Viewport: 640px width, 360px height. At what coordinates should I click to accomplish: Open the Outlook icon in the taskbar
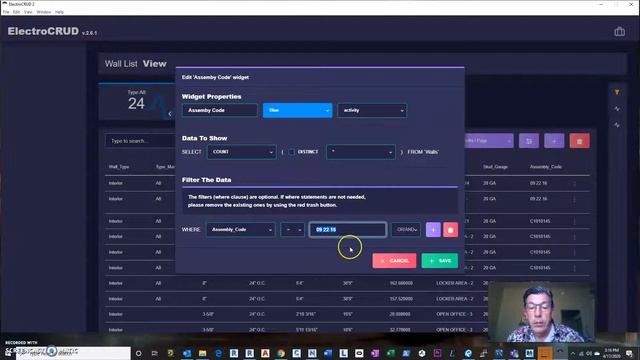pyautogui.click(x=187, y=353)
